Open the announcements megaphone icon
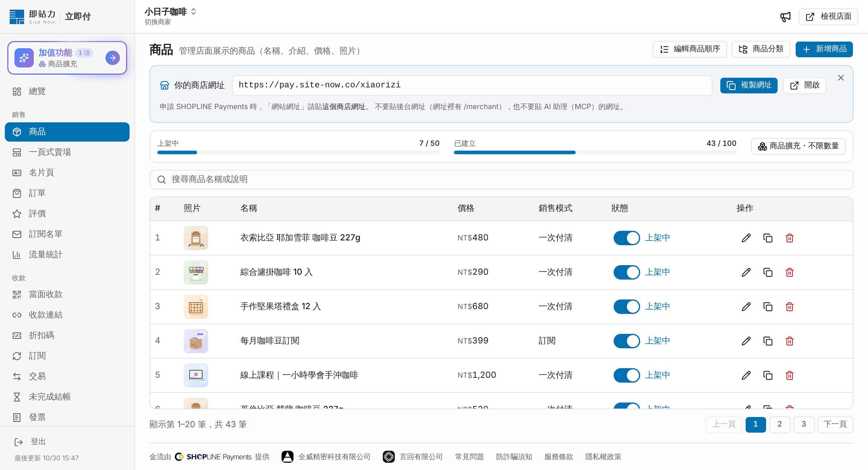This screenshot has height=470, width=868. pyautogui.click(x=785, y=17)
